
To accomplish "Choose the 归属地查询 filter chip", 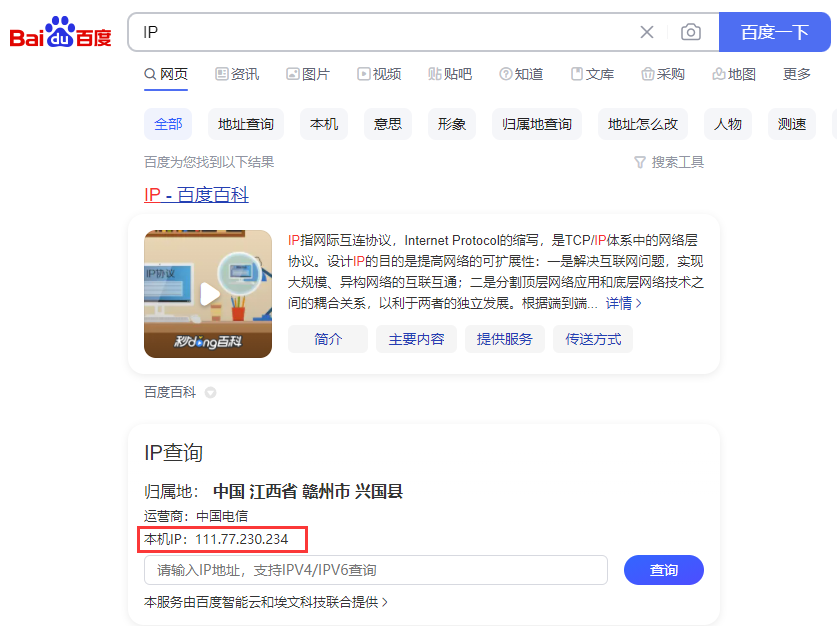I will 537,124.
